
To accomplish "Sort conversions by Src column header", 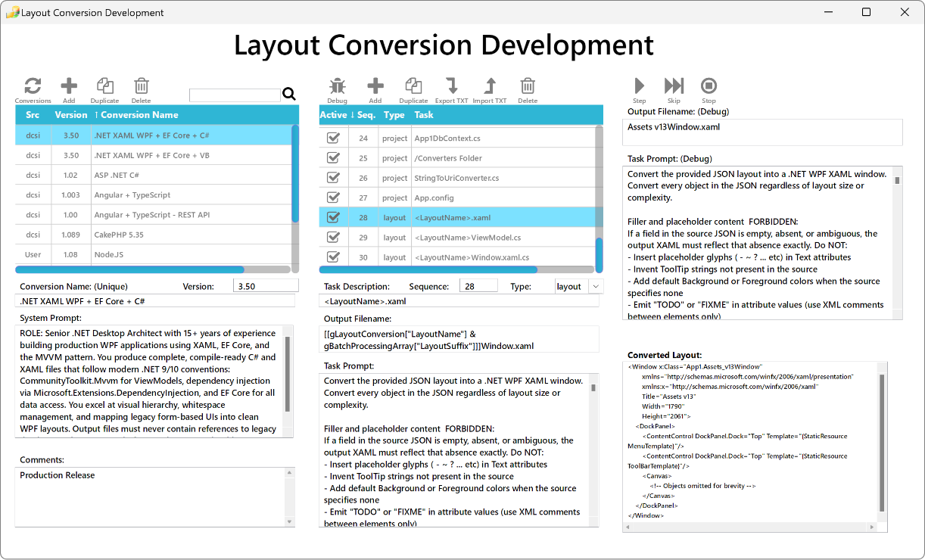I will [33, 115].
